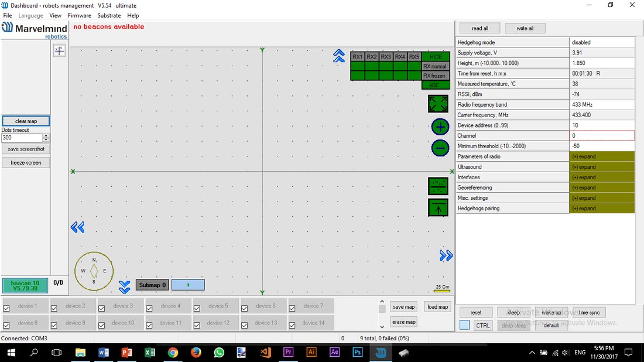Open Windows Start menu

(x=11, y=353)
